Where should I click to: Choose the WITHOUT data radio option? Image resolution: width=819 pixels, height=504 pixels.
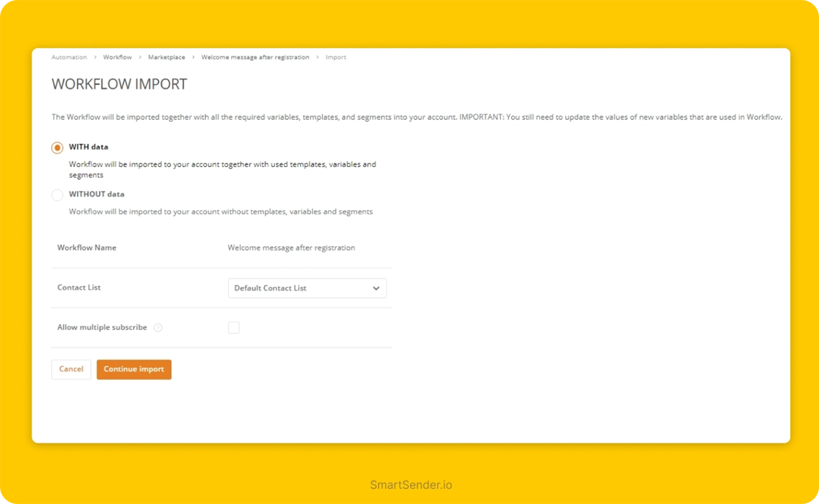57,195
